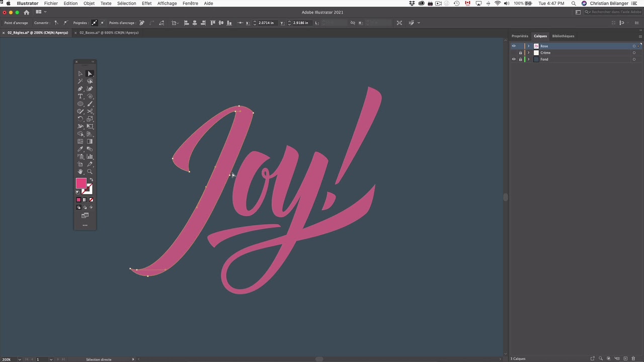This screenshot has height=362, width=644.
Task: Select the Width tool
Action: 80,126
